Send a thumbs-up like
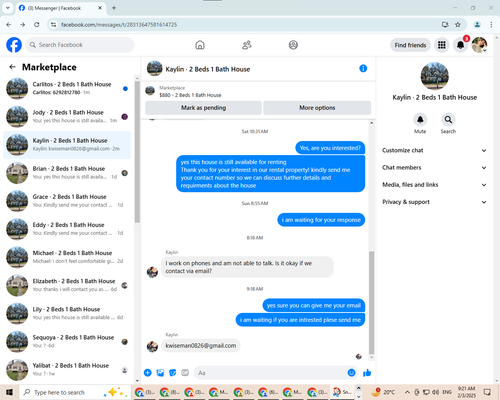 [367, 373]
